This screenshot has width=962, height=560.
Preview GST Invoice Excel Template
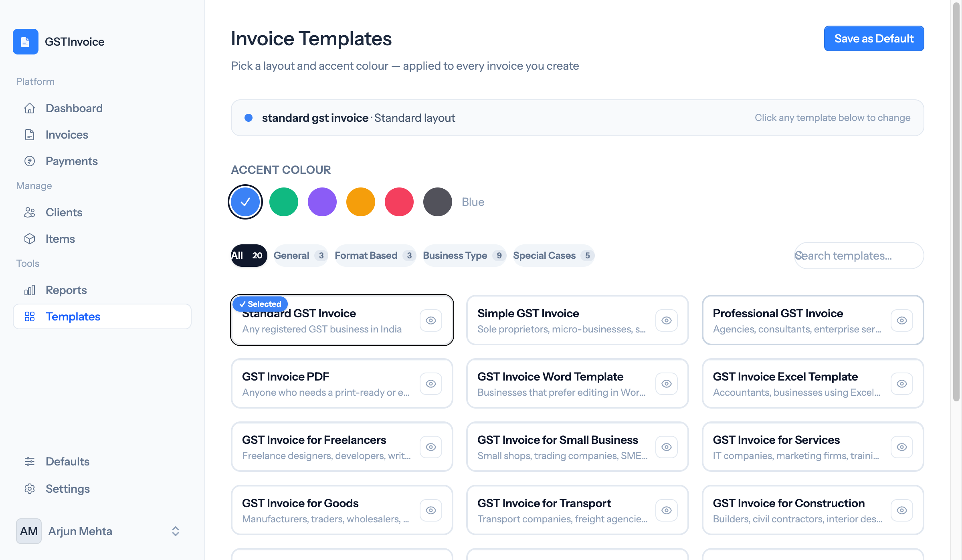[x=902, y=384]
